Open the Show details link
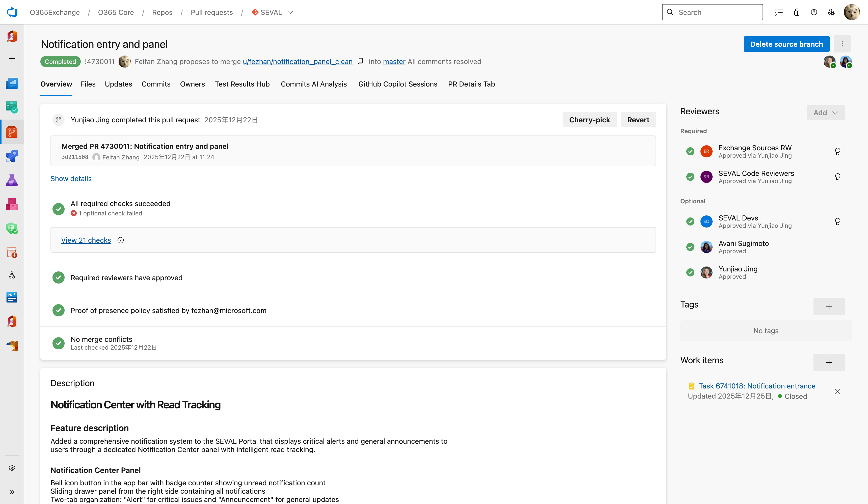 coord(71,179)
